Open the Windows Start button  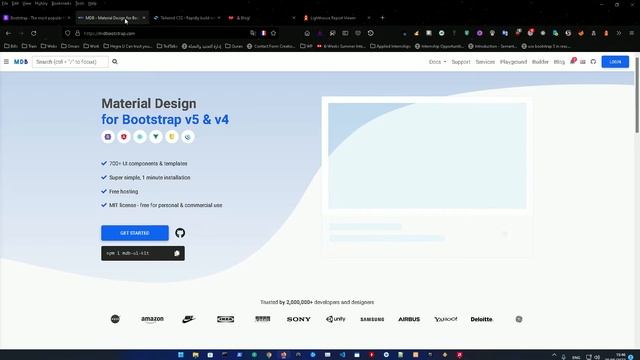tap(181, 355)
